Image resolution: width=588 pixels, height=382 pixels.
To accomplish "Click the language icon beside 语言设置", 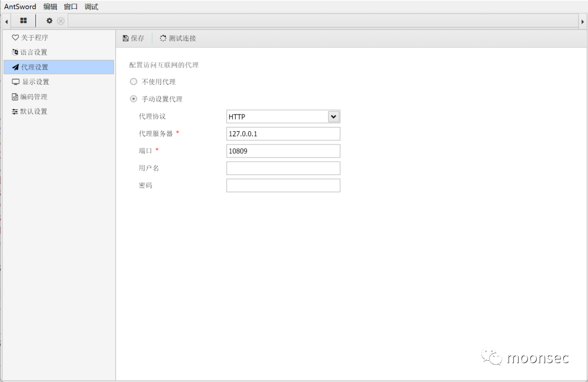I will (x=15, y=52).
